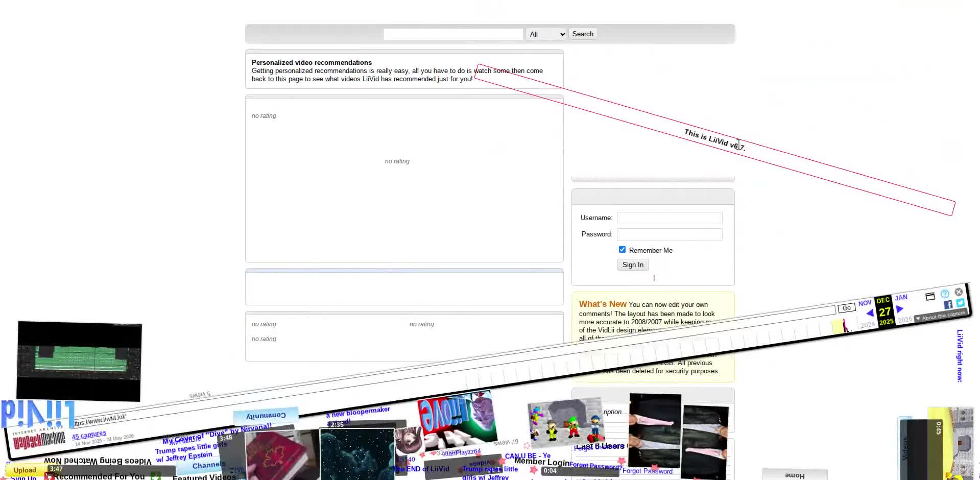Image resolution: width=980 pixels, height=480 pixels.
Task: Open the CAN U BE - Ye link
Action: pyautogui.click(x=528, y=456)
